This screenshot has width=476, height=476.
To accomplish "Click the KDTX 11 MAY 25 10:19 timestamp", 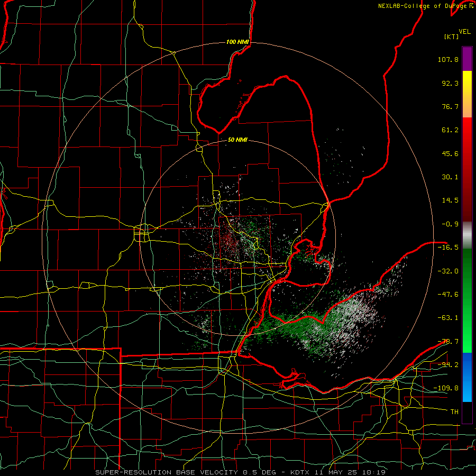I will (x=338, y=472).
